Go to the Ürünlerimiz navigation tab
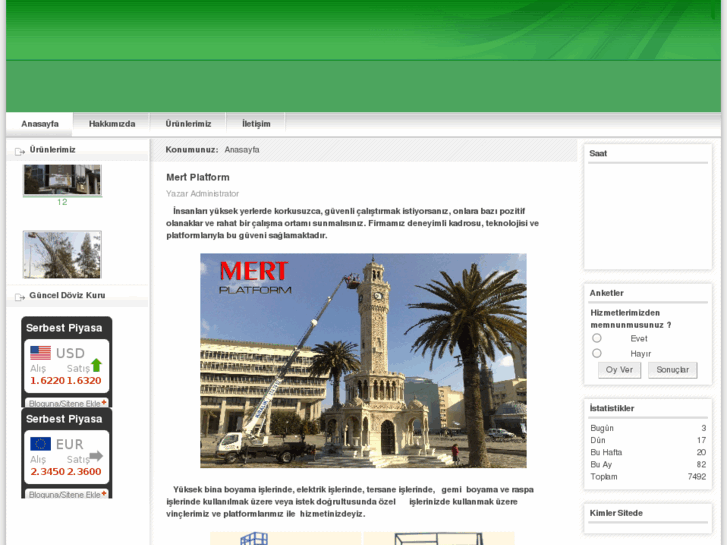 (188, 124)
